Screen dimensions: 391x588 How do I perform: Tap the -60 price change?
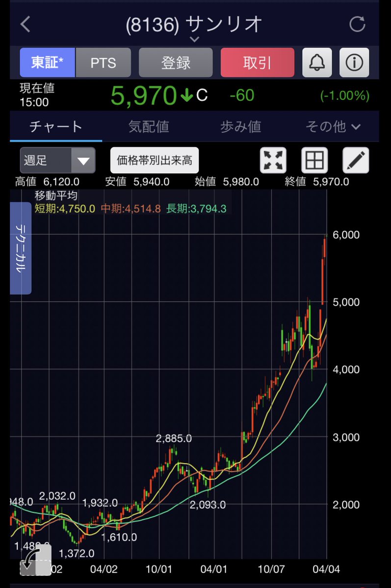(x=242, y=95)
